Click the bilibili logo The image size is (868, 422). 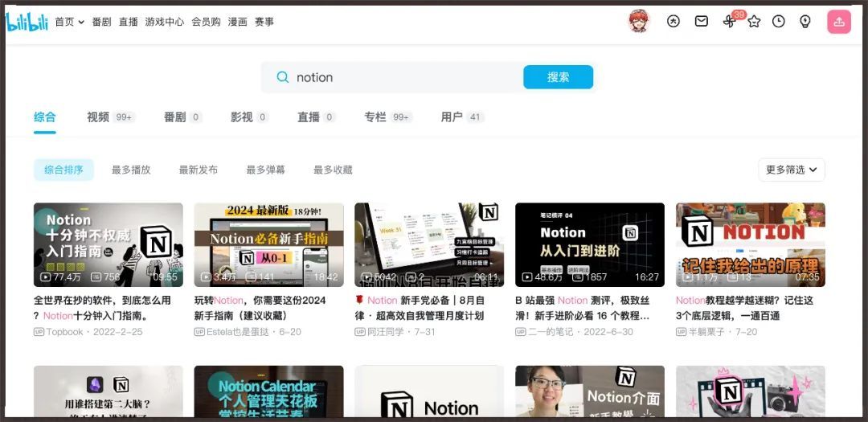tap(27, 22)
